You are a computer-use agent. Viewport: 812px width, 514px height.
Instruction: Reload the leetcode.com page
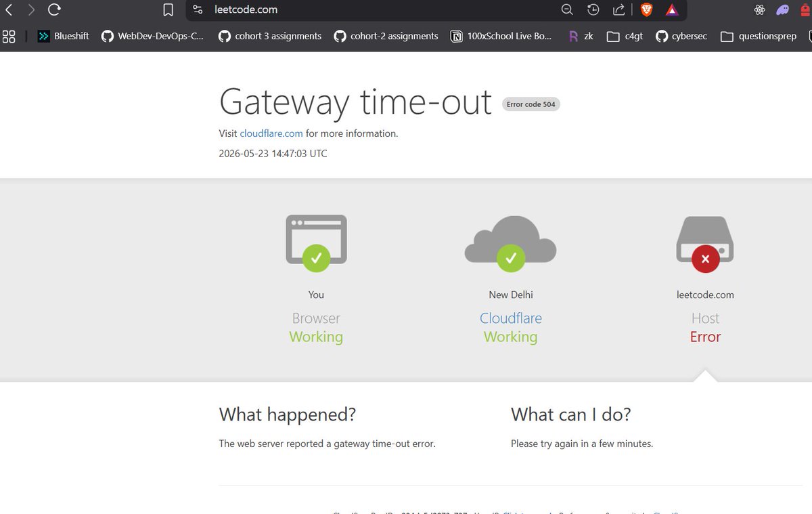(54, 9)
